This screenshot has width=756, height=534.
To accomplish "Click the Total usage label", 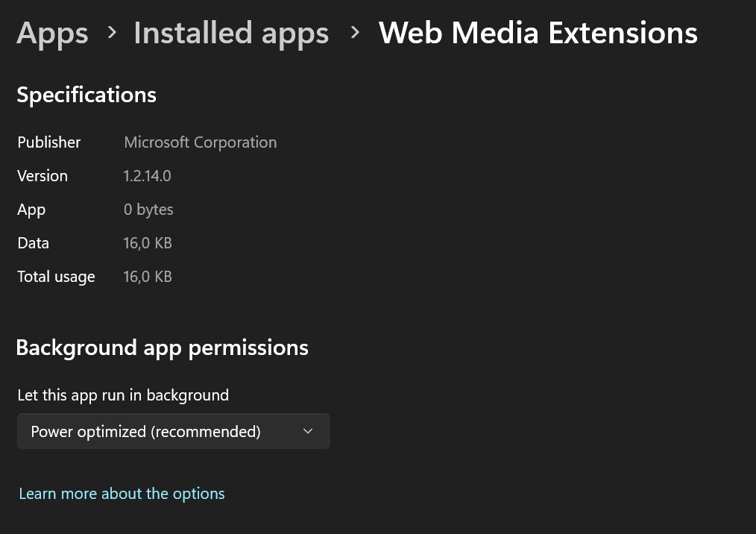I will [56, 276].
